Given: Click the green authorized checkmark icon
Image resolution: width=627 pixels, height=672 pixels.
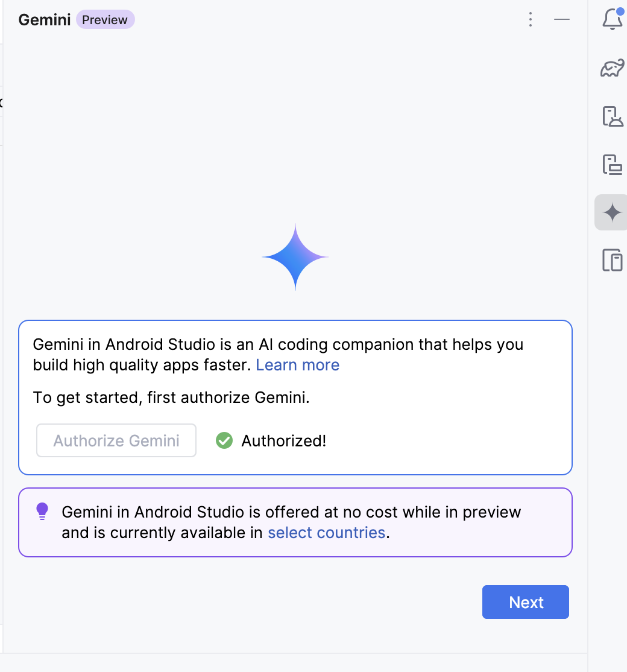Looking at the screenshot, I should click(x=224, y=440).
